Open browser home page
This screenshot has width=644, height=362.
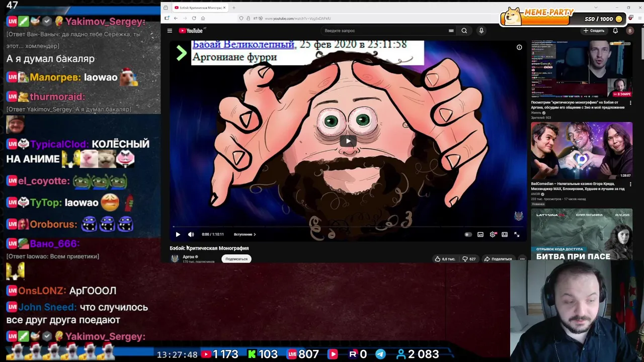tap(203, 18)
